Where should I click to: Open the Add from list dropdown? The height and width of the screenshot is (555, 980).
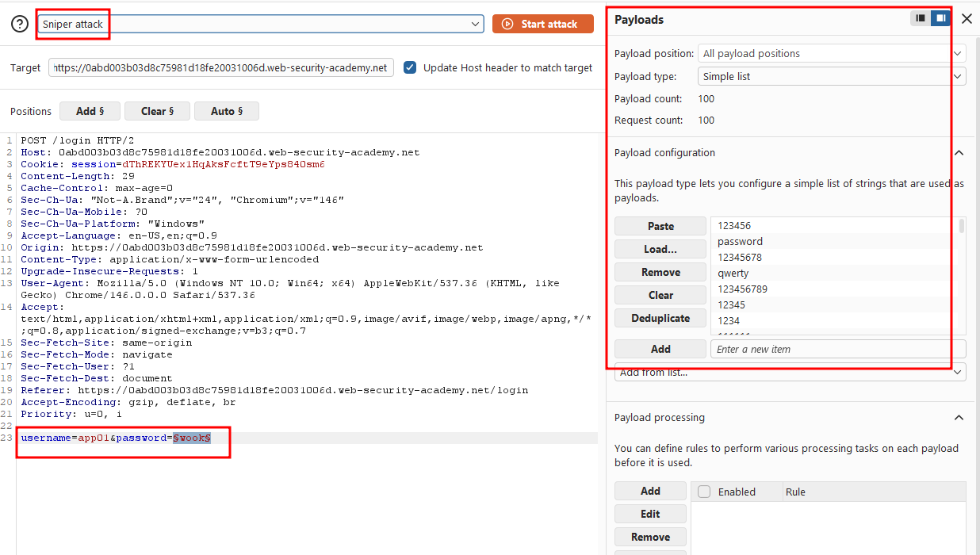coord(791,372)
